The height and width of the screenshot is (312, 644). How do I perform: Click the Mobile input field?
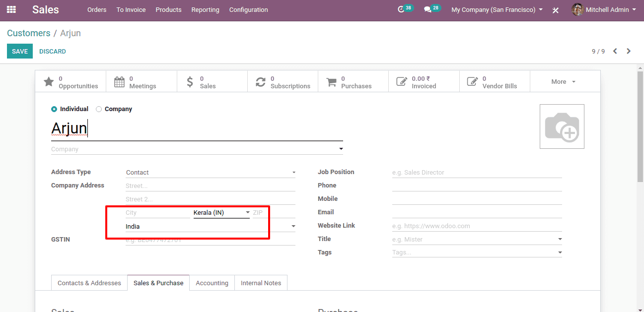[477, 199]
